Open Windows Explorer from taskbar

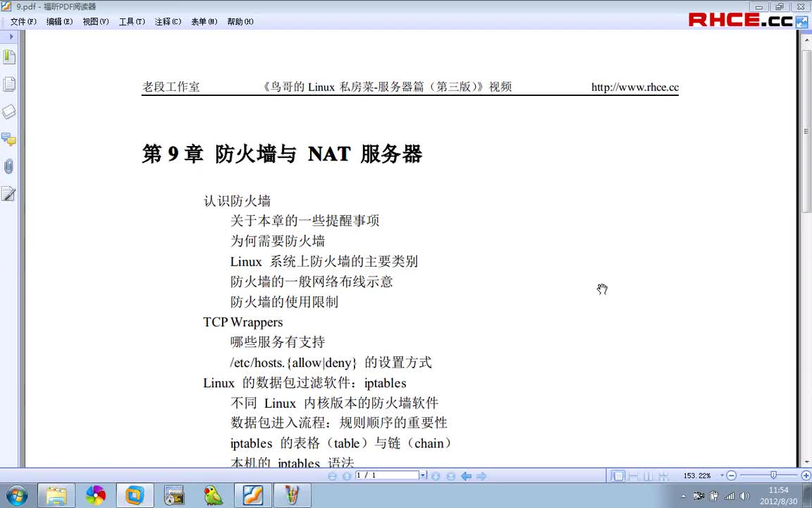[x=56, y=495]
